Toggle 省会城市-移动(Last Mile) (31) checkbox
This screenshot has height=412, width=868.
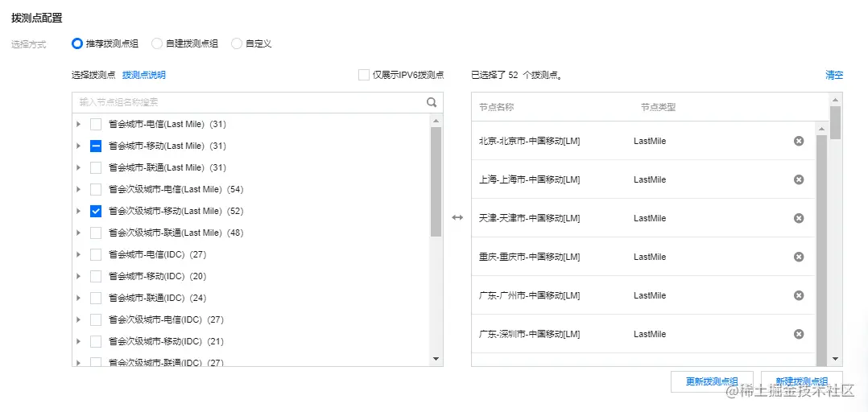pyautogui.click(x=96, y=146)
